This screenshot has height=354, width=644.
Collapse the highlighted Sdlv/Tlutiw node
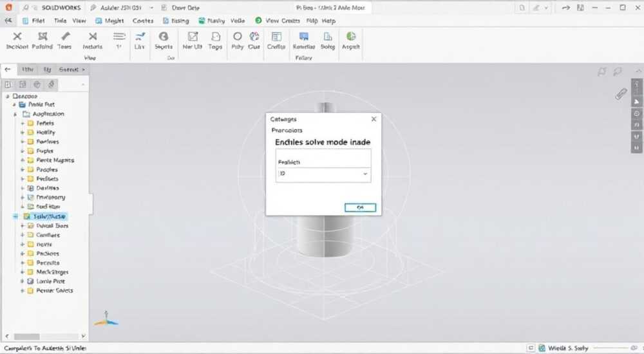tap(15, 216)
